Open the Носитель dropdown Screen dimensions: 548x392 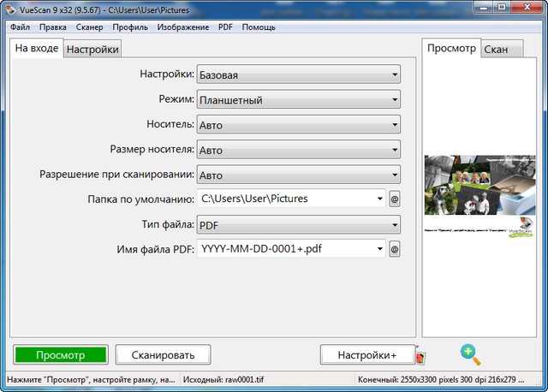coord(298,124)
